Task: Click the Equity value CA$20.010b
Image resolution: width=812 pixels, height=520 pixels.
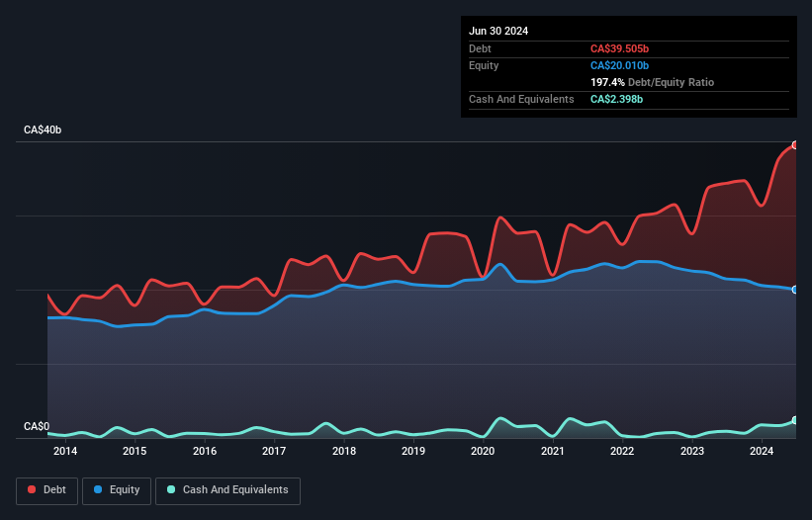Action: tap(619, 65)
